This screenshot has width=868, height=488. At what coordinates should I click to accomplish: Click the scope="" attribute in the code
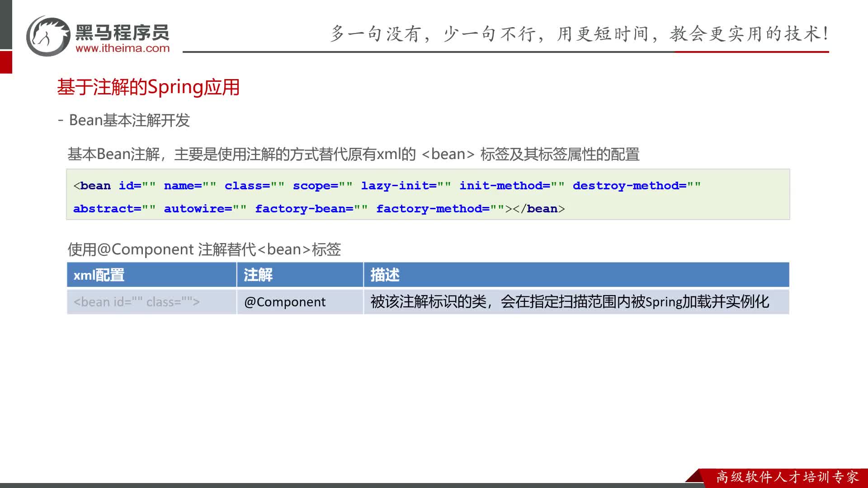(323, 186)
